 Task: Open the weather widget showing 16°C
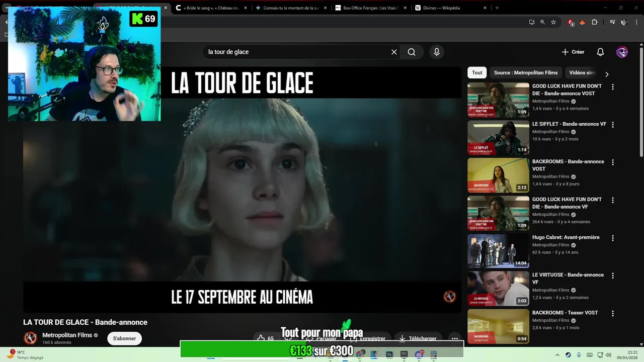[26, 355]
